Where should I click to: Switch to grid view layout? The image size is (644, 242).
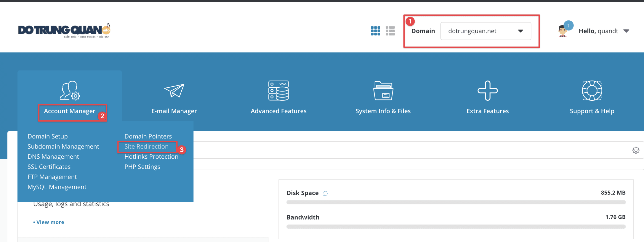tap(375, 31)
